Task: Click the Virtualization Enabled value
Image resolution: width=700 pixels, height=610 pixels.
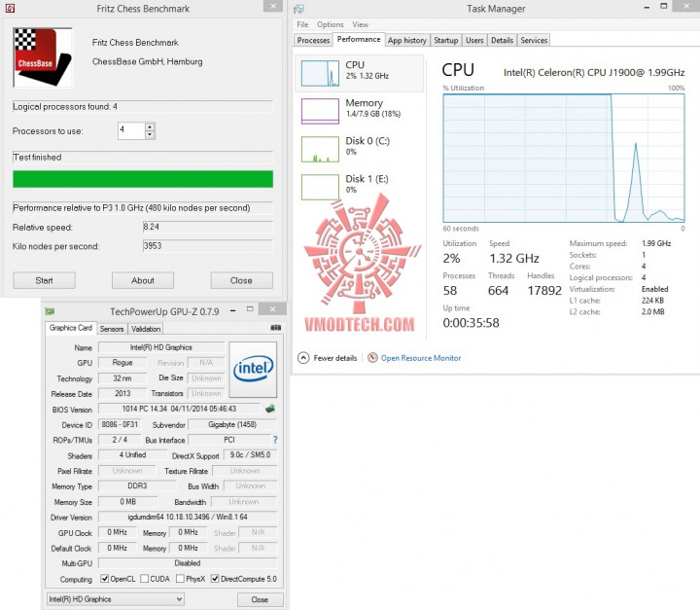Action: (655, 289)
